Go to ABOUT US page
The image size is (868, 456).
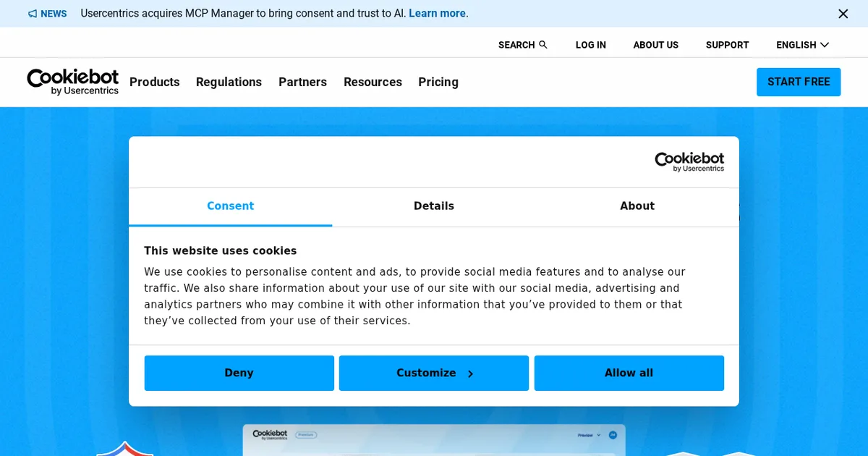tap(656, 45)
